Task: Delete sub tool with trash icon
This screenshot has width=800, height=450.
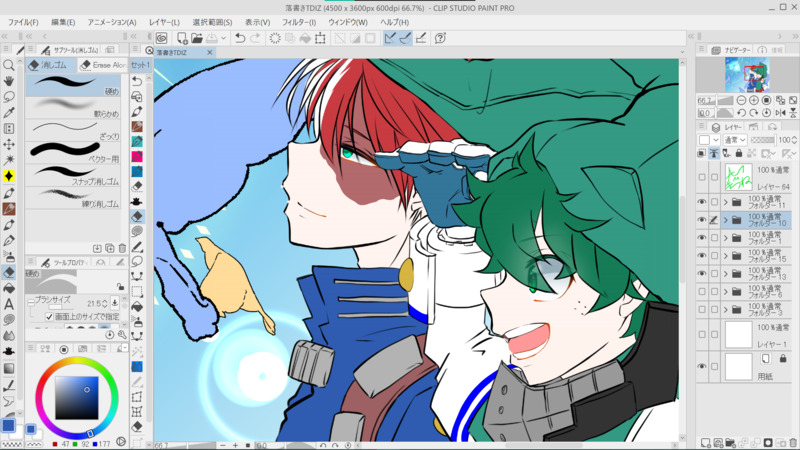Action: (122, 248)
